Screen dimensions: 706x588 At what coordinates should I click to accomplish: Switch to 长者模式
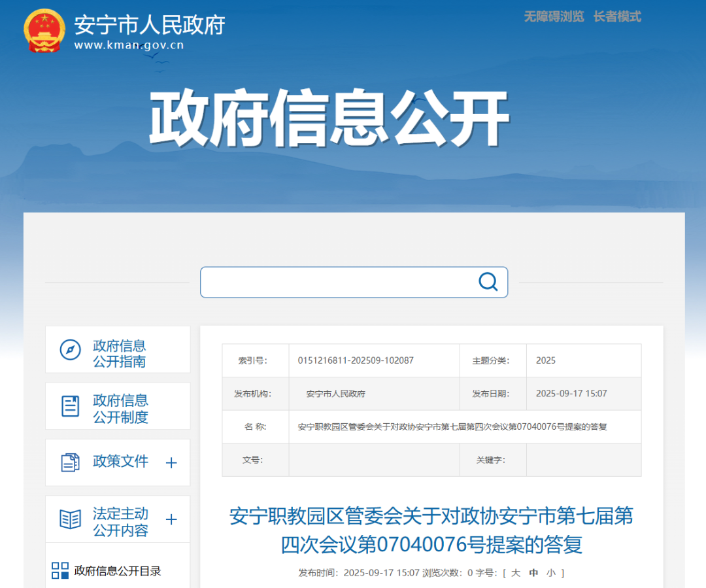click(617, 16)
